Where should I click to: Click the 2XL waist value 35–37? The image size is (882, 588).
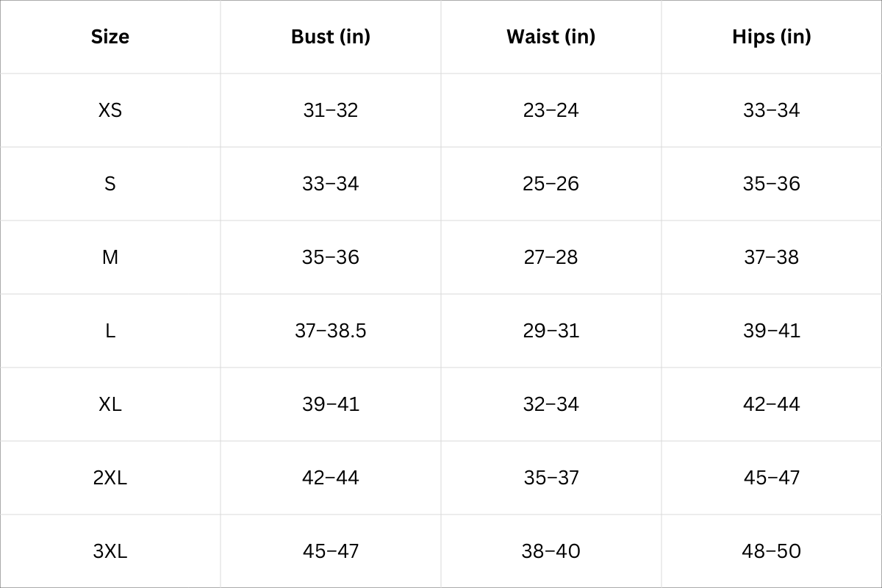pyautogui.click(x=551, y=478)
